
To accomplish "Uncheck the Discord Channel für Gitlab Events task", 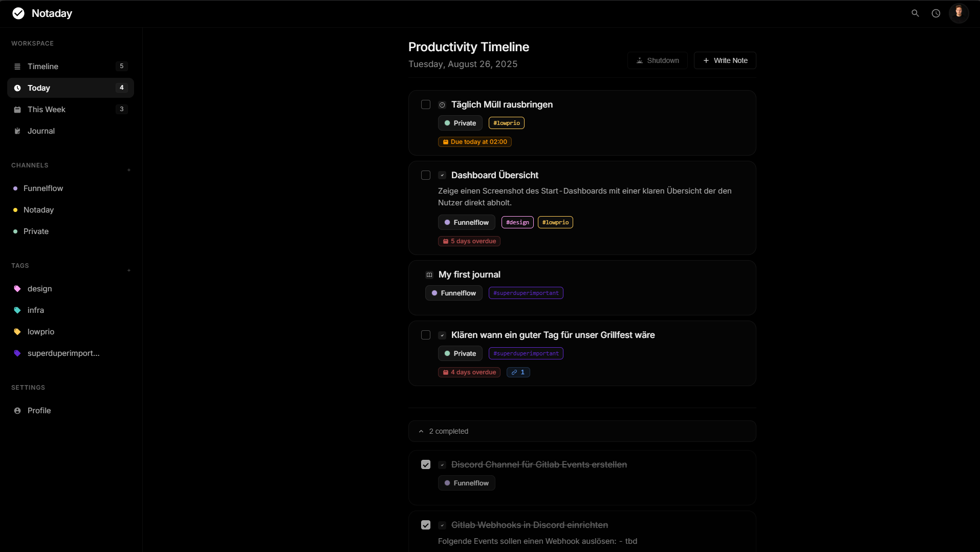I will click(426, 464).
